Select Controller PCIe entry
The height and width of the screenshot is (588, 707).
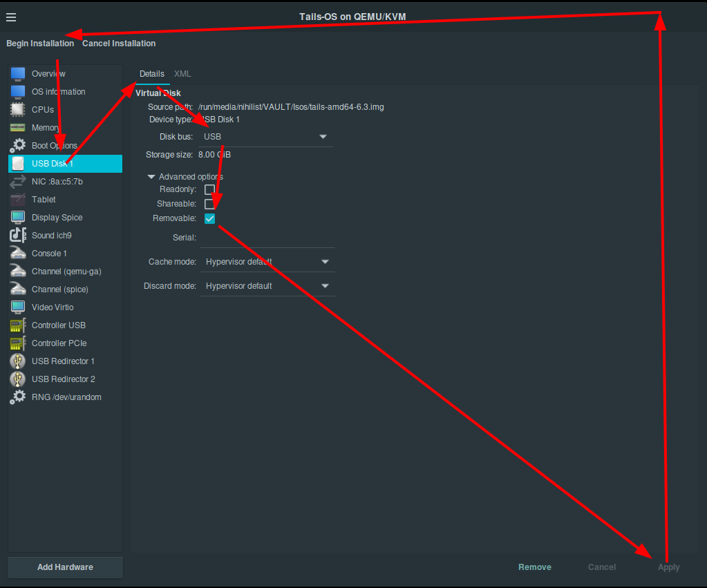coord(66,343)
